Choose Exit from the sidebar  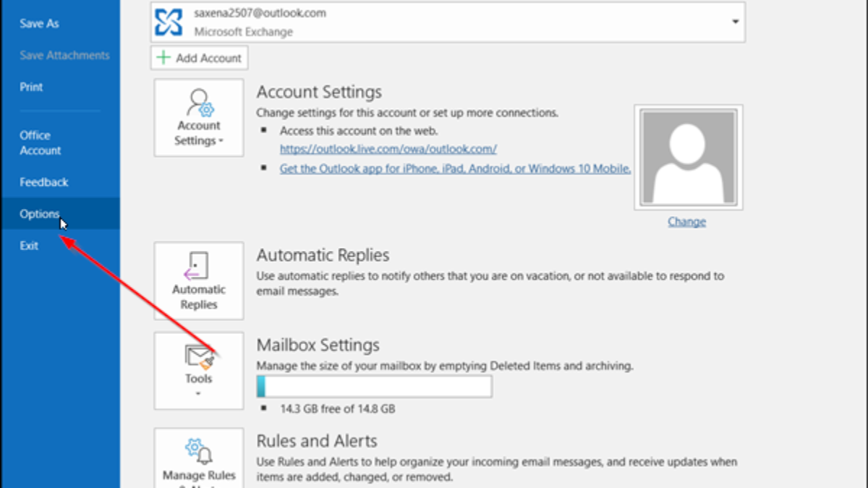[x=29, y=246]
